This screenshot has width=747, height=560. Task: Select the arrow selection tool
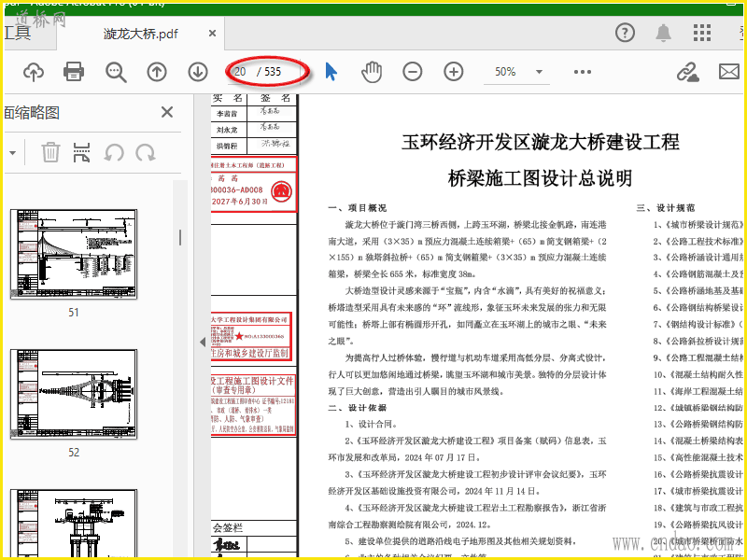click(x=331, y=73)
